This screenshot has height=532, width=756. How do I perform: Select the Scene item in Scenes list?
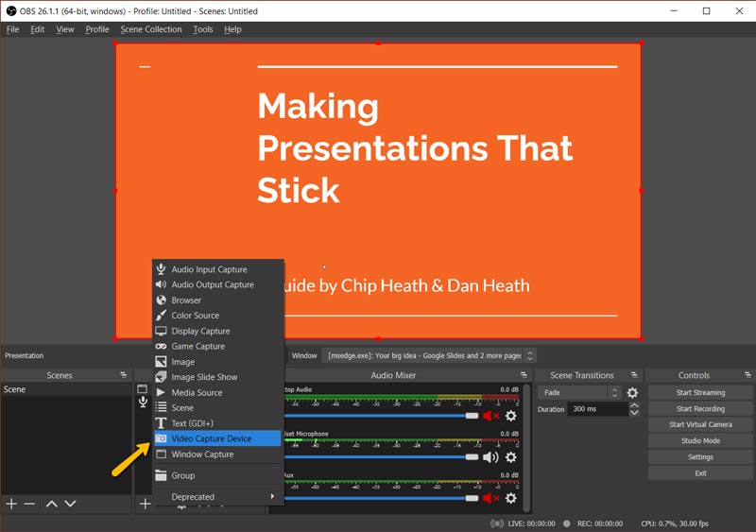66,389
